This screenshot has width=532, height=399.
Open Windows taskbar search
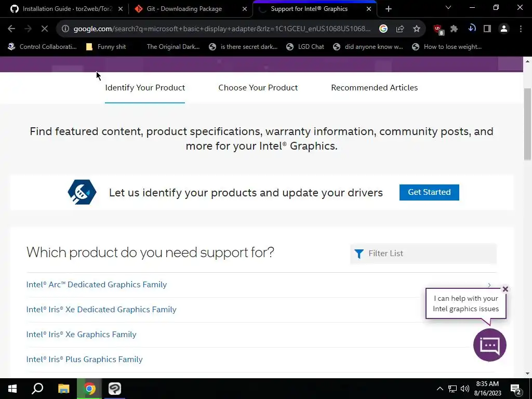click(x=37, y=389)
